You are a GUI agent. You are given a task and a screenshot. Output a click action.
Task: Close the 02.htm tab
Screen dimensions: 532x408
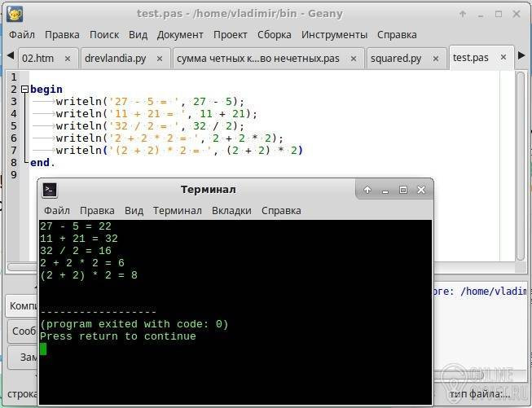tap(68, 59)
